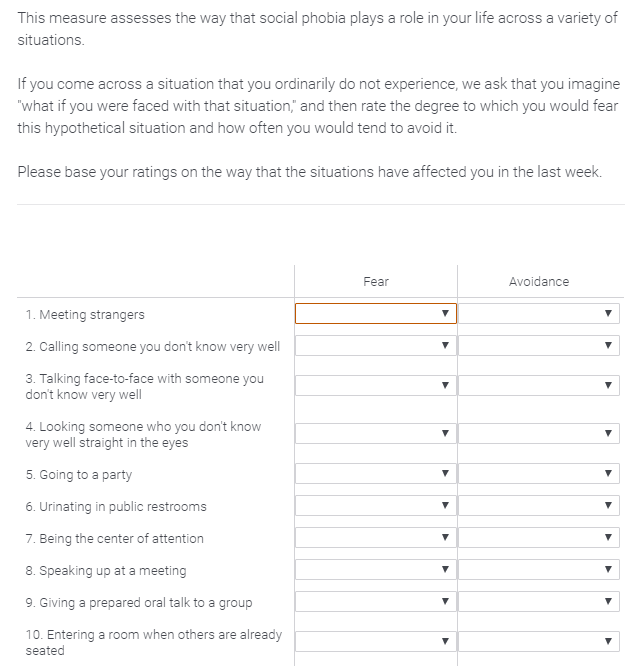Select Avoidance rating for giving prepared oral talk
Screen dimensions: 636x669
(539, 602)
